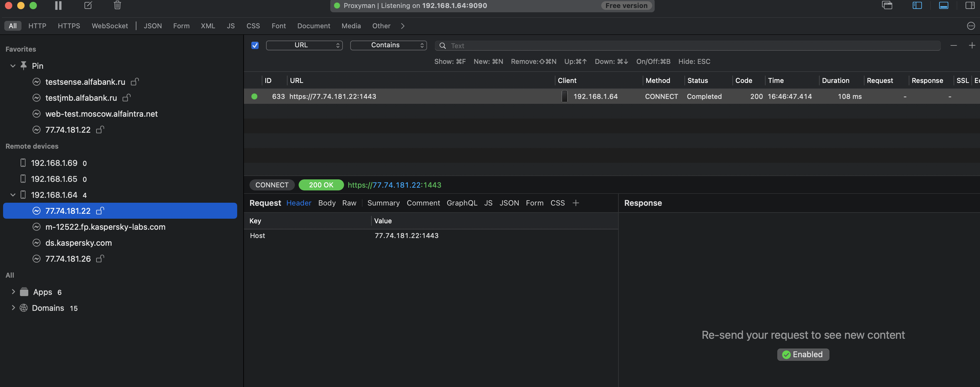Collapse the 192.168.1.64 device tree
Screen dimensions: 980x387
coord(13,194)
